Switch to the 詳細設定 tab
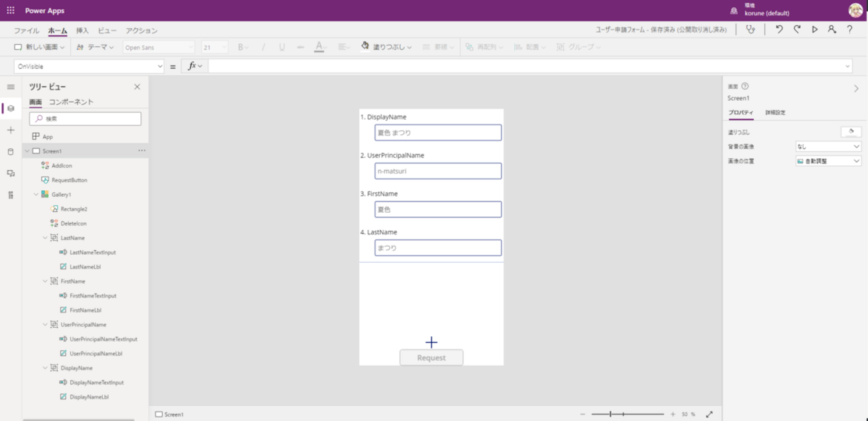 coord(775,113)
